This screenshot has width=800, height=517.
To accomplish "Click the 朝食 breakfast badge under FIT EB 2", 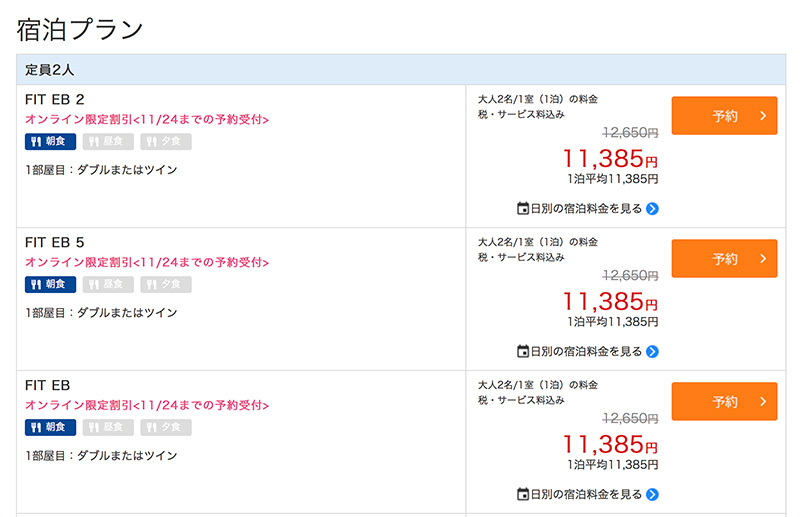I will (50, 142).
